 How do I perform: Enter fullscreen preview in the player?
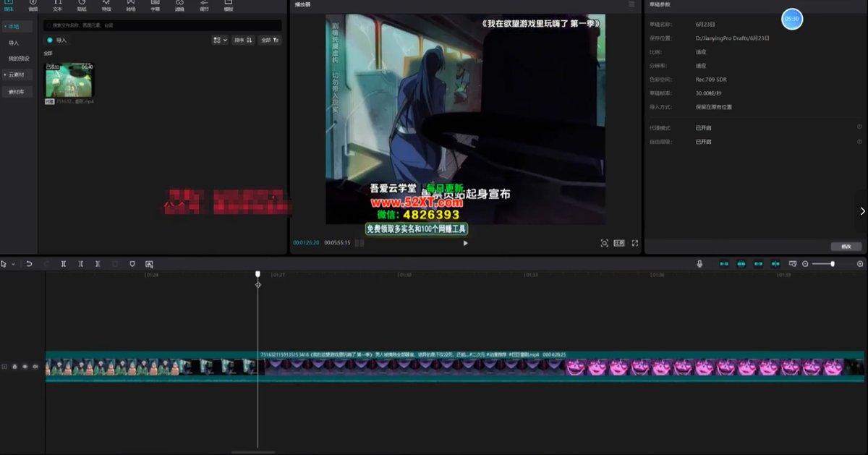click(x=635, y=243)
